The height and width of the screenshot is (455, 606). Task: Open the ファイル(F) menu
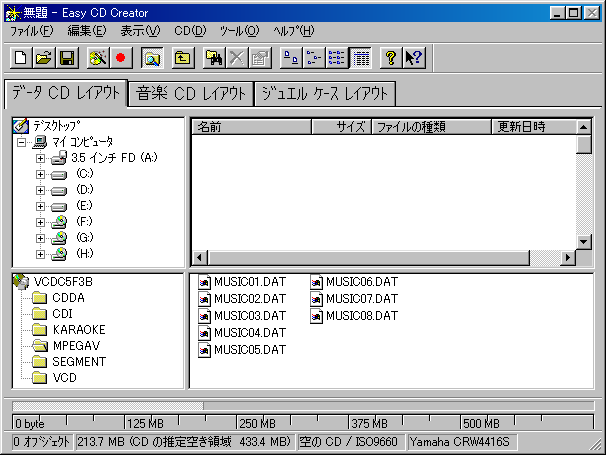pos(31,31)
